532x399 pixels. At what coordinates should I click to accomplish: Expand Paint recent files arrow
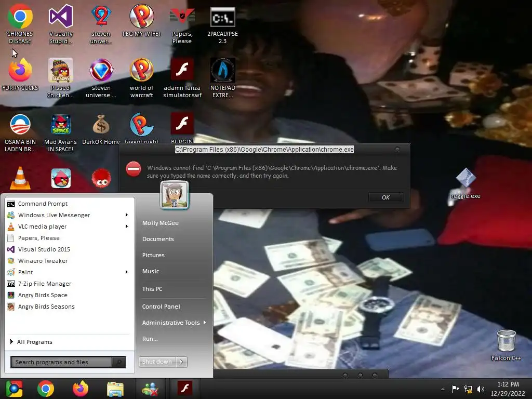coord(127,272)
